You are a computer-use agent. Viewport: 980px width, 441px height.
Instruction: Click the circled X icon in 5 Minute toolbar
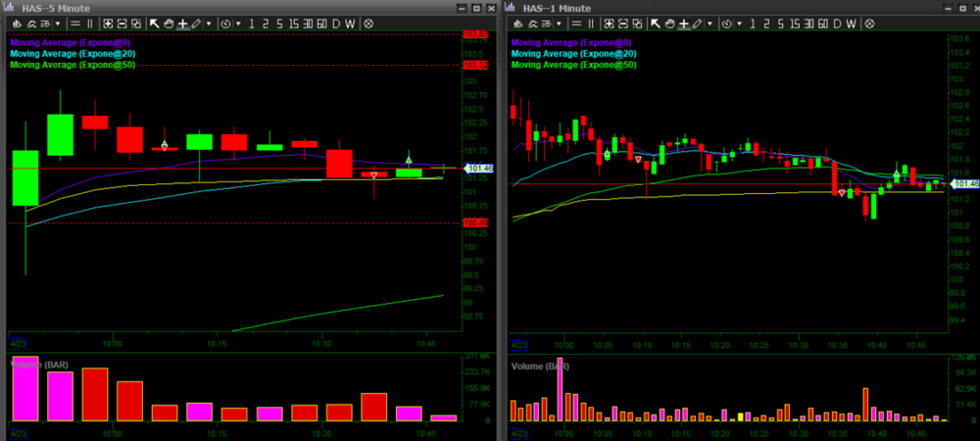(x=367, y=23)
